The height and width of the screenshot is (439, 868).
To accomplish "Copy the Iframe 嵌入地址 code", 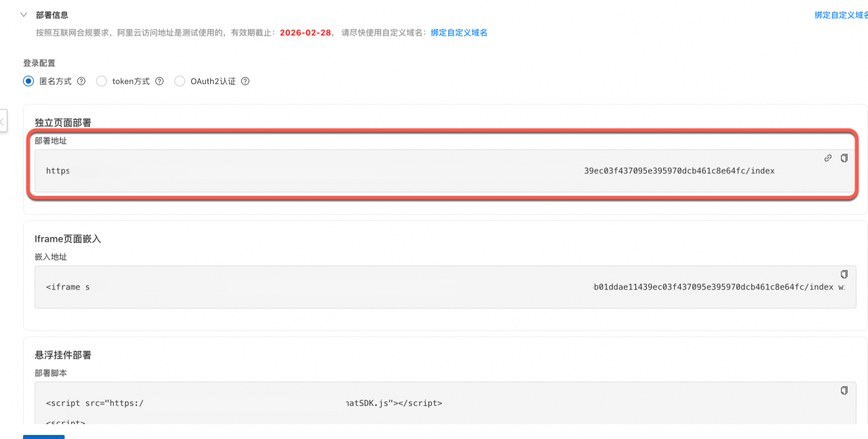I will tap(844, 274).
